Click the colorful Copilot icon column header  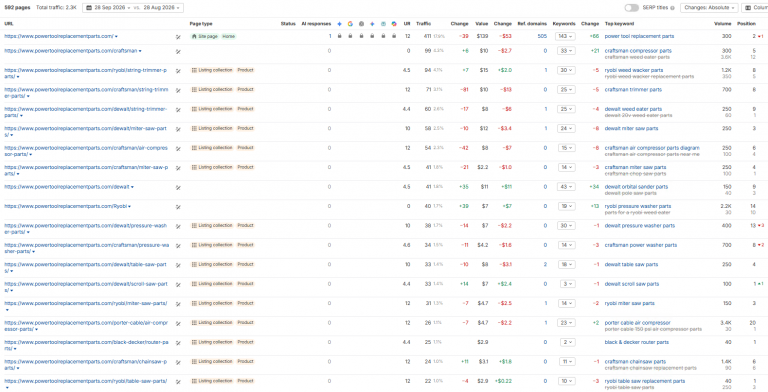click(394, 24)
